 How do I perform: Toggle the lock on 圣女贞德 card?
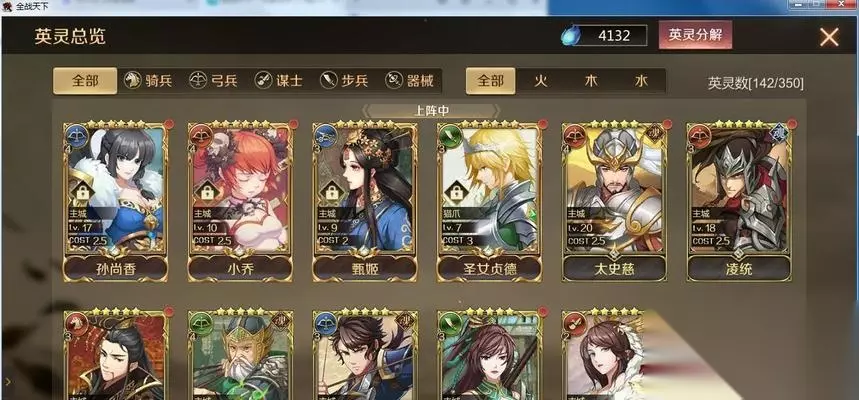455,192
